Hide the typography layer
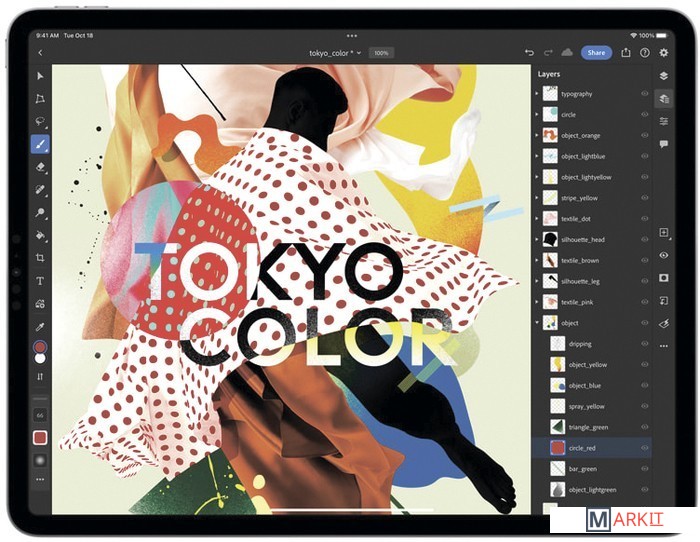Viewport: 700px width, 542px height. coord(644,94)
